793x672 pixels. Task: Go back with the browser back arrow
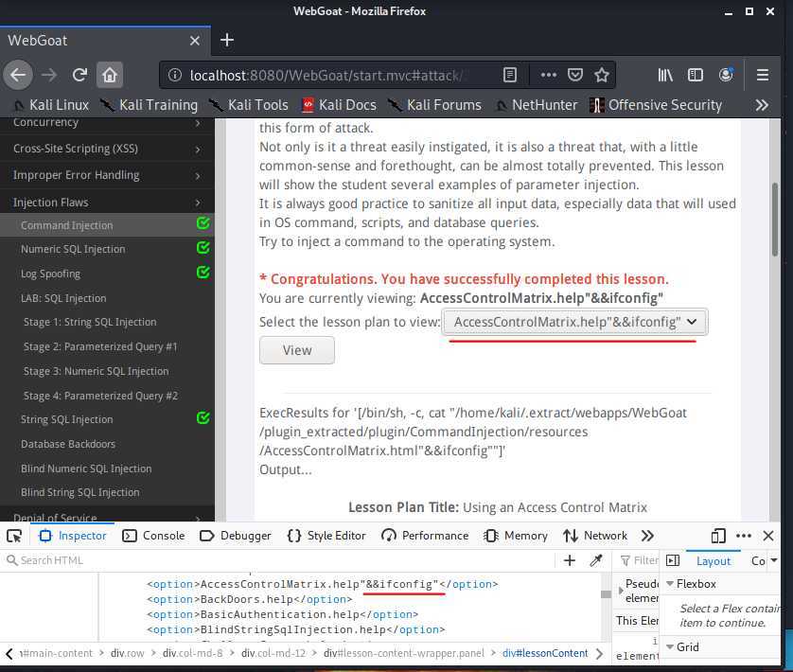[x=18, y=76]
